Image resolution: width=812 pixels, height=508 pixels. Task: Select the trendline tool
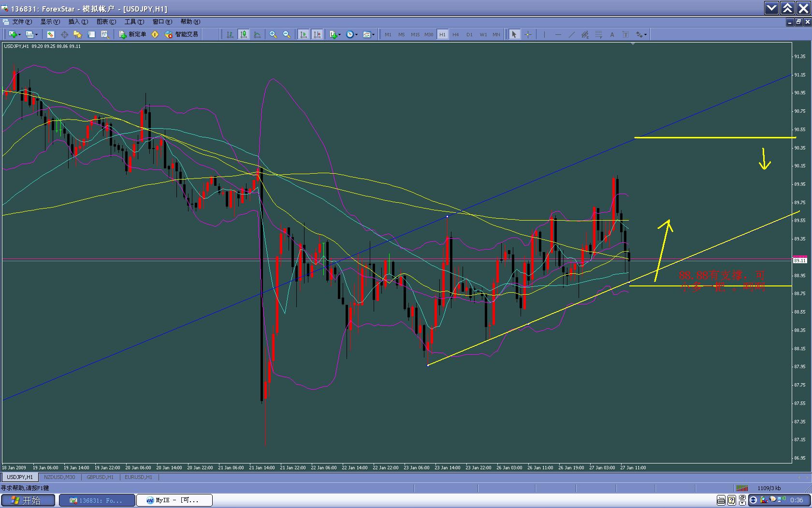[x=572, y=34]
